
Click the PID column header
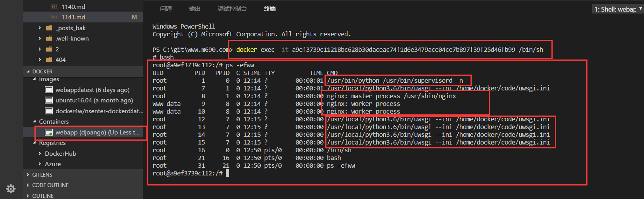pyautogui.click(x=200, y=73)
